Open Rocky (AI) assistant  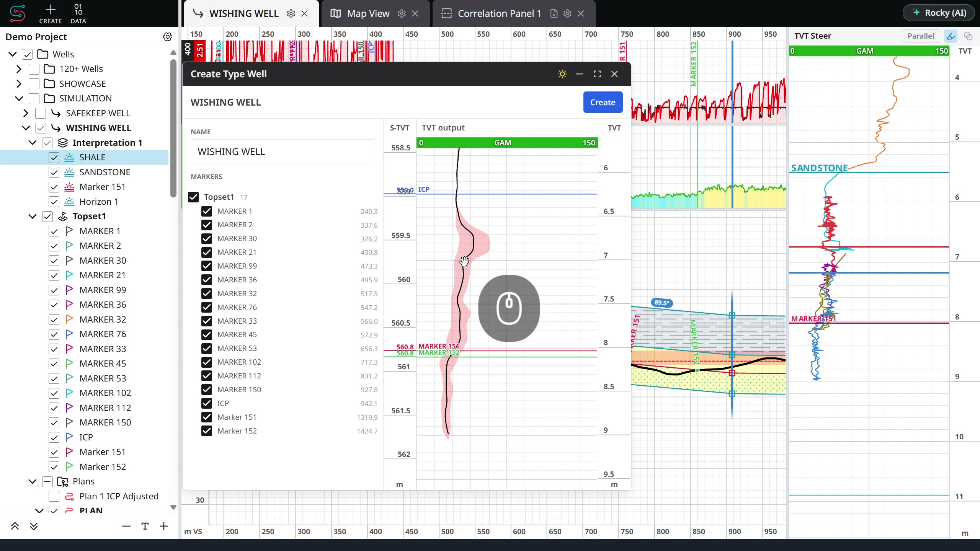(939, 13)
